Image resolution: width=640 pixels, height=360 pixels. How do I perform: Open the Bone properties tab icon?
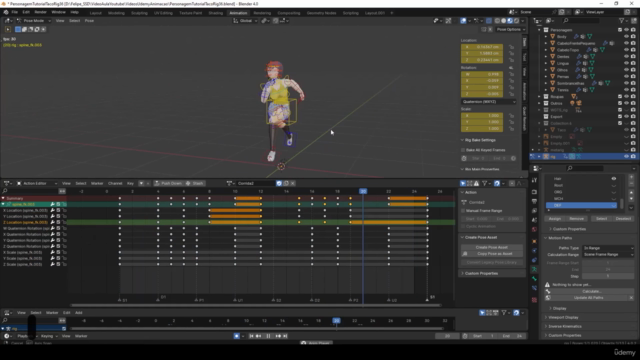tap(534, 279)
